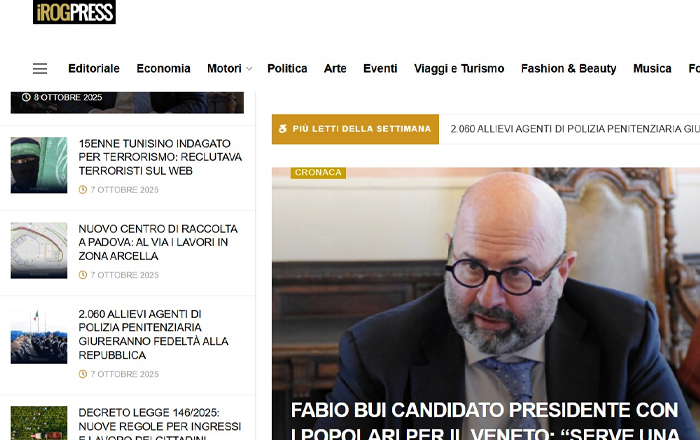This screenshot has height=440, width=700.
Task: Open the hamburger menu icon
Action: click(x=40, y=68)
